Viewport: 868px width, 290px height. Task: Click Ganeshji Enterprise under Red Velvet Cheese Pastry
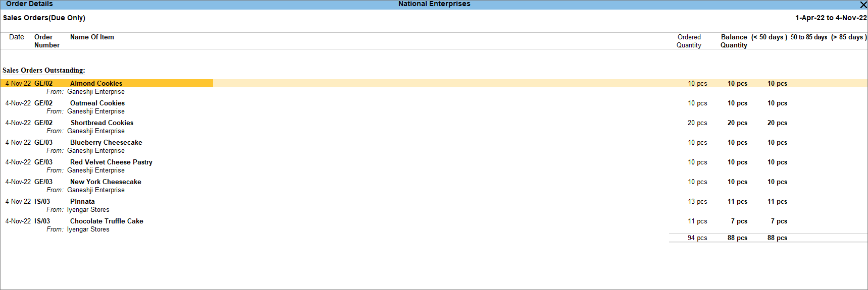click(96, 170)
